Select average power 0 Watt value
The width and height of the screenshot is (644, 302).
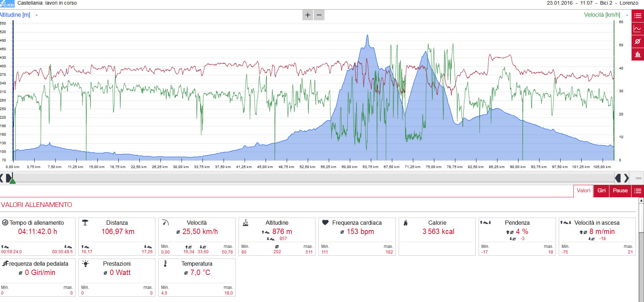click(x=120, y=272)
